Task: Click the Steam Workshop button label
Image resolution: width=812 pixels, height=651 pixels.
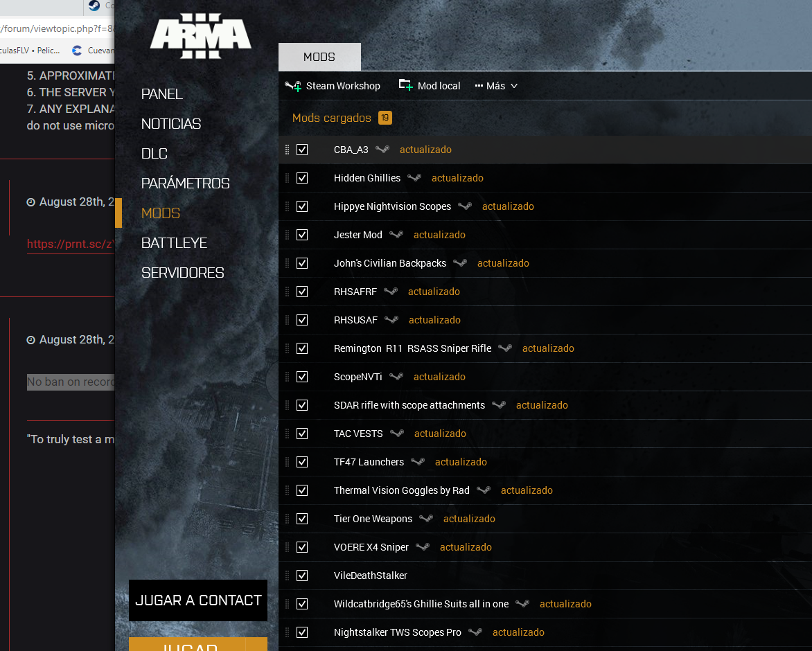Action: click(x=343, y=86)
